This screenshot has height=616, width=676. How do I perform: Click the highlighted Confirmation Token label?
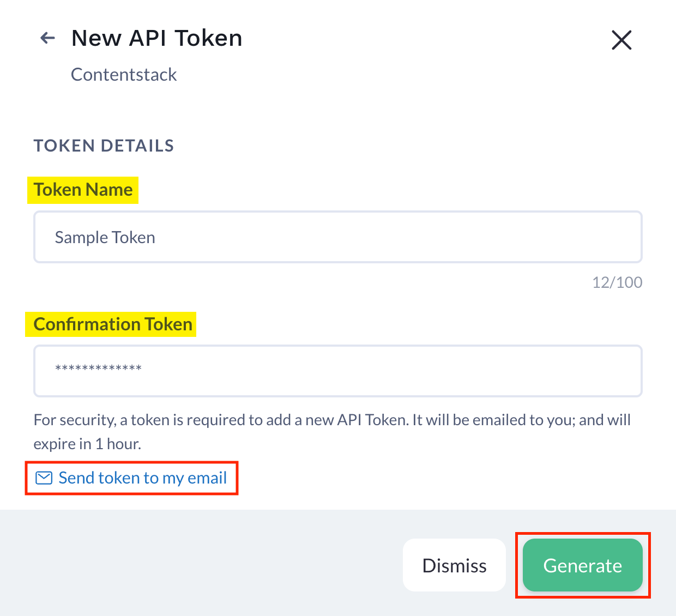click(x=113, y=324)
